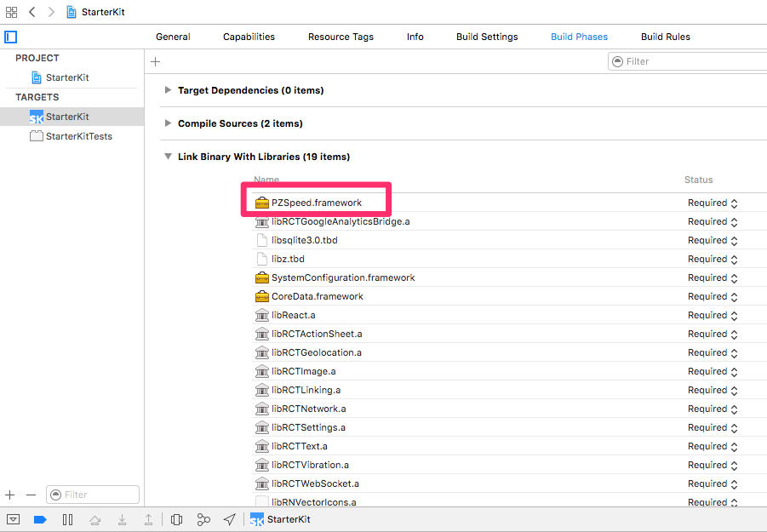Click the Simulate Location arrow
The image size is (767, 532).
click(230, 518)
